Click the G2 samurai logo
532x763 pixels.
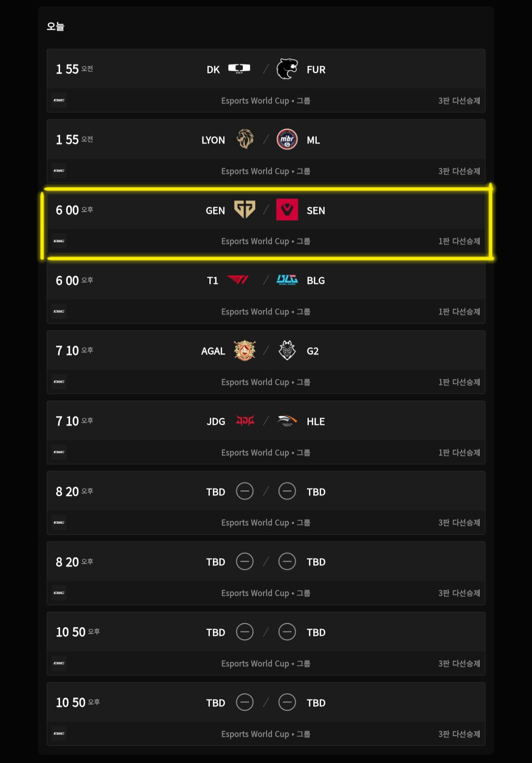click(287, 350)
